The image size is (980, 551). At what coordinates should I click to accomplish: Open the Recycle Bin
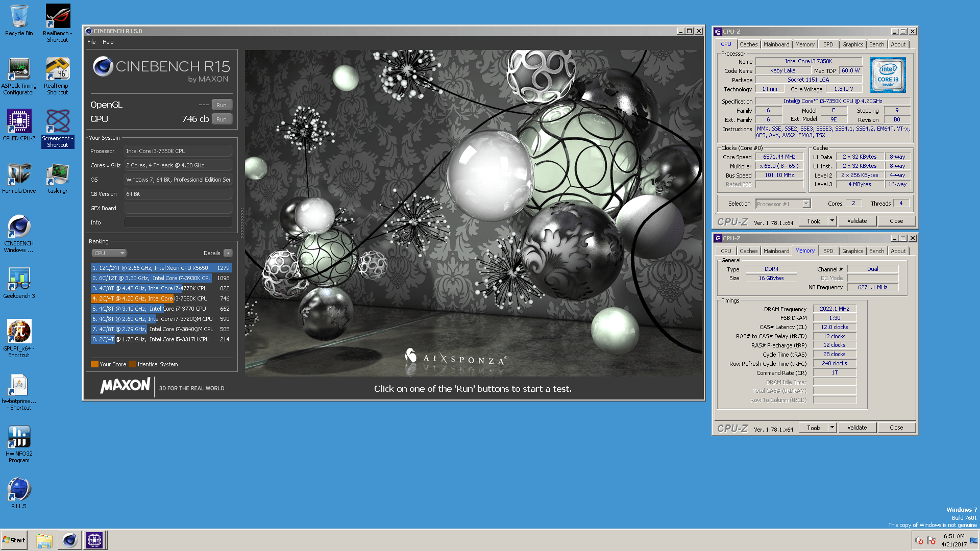(x=19, y=14)
